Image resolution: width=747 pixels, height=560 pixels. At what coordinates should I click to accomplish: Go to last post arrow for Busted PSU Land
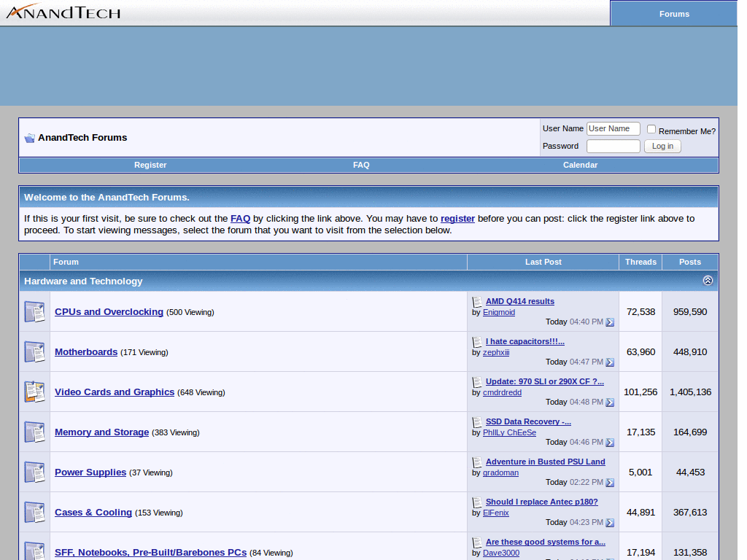610,483
